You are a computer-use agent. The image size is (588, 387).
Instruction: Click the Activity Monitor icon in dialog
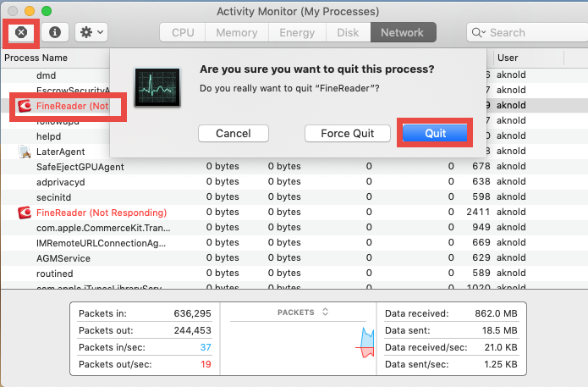point(157,87)
